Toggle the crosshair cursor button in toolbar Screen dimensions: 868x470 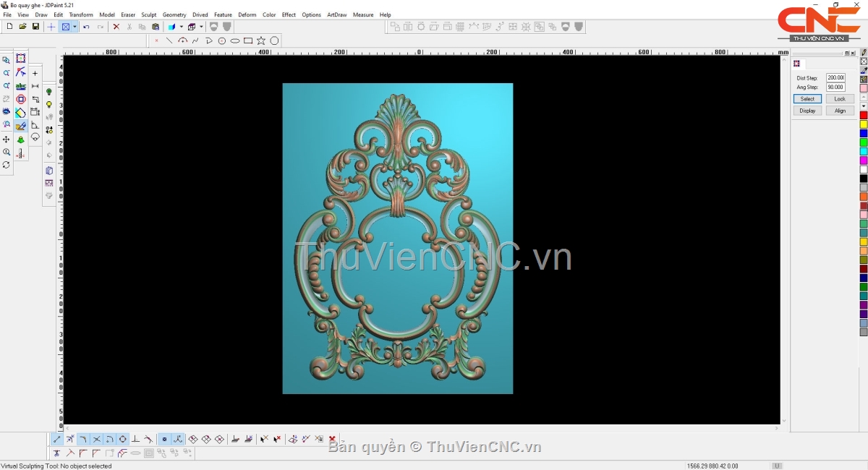point(51,27)
